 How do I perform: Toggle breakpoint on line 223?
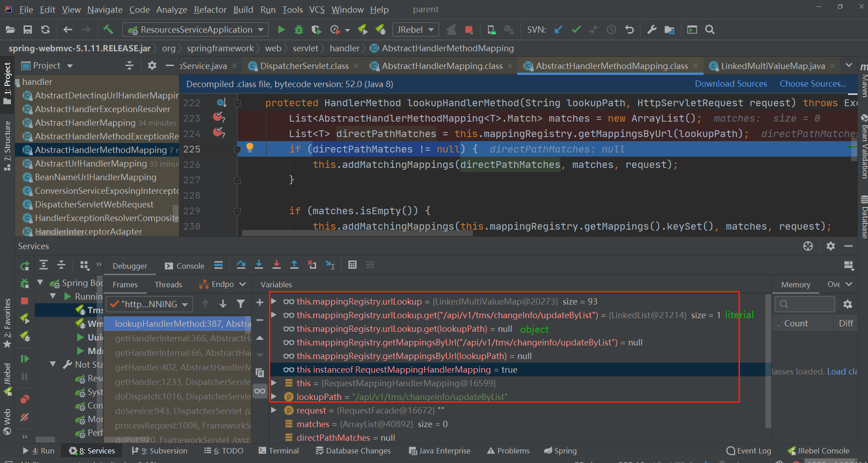pos(218,117)
